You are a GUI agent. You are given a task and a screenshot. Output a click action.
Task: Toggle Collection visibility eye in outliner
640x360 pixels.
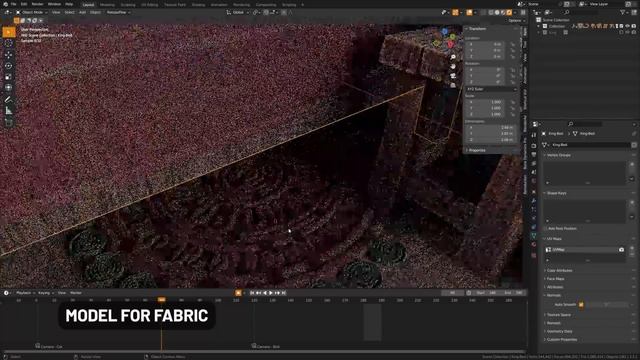point(627,26)
